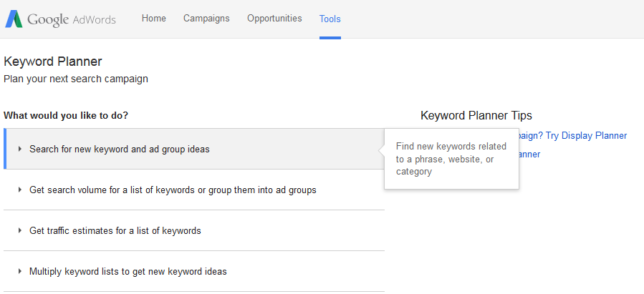Click the Keyword Planner page heading
Viewport: 644px width, 294px height.
tap(52, 62)
